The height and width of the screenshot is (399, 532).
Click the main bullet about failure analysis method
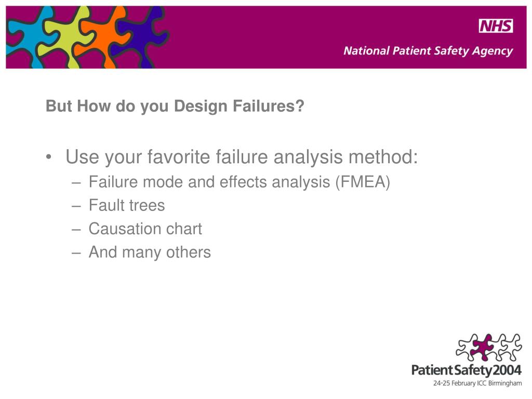pyautogui.click(x=242, y=157)
